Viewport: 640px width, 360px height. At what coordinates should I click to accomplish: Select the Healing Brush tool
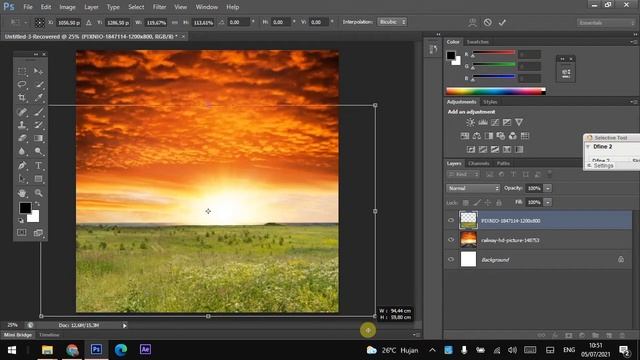coord(22,111)
